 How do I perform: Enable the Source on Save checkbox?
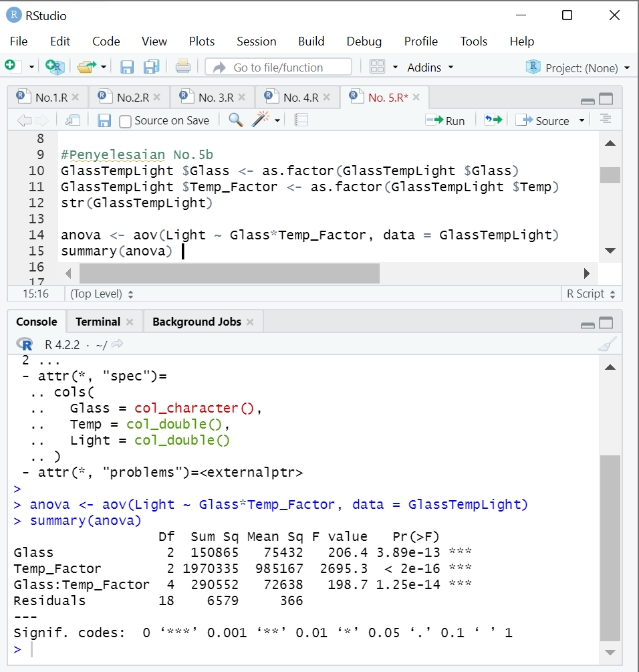tap(125, 120)
